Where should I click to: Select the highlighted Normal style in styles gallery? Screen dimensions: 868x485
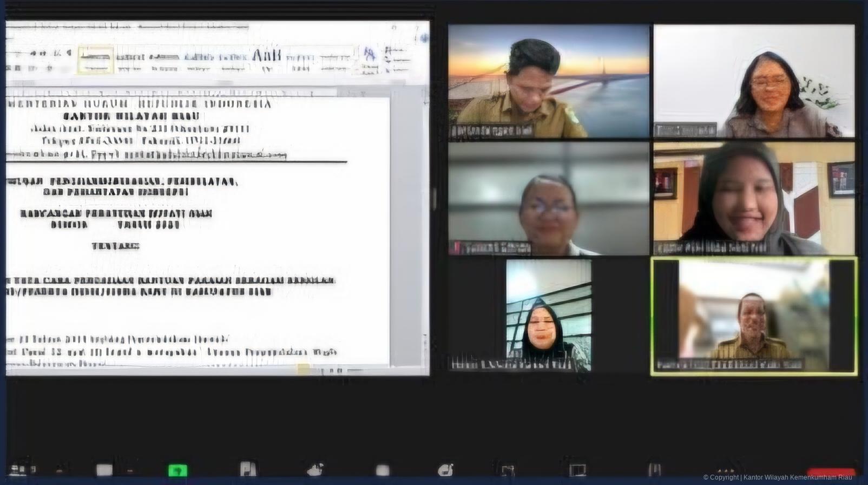[x=96, y=60]
